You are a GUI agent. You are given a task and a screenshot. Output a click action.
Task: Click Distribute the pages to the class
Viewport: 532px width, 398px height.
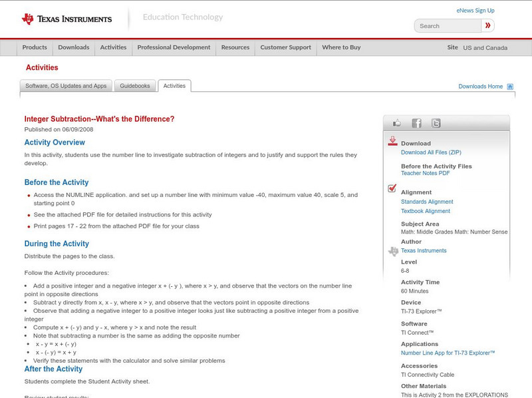[70, 256]
